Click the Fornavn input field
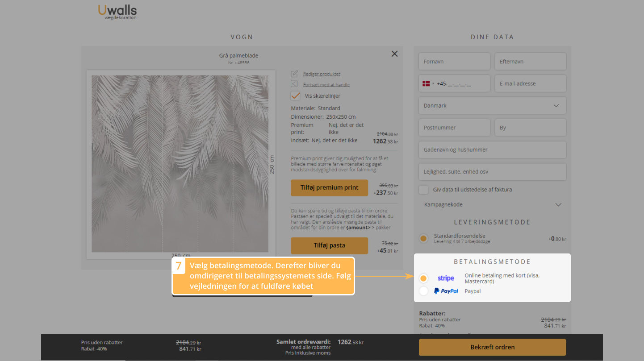Screen dimensions: 644x361 pyautogui.click(x=454, y=62)
